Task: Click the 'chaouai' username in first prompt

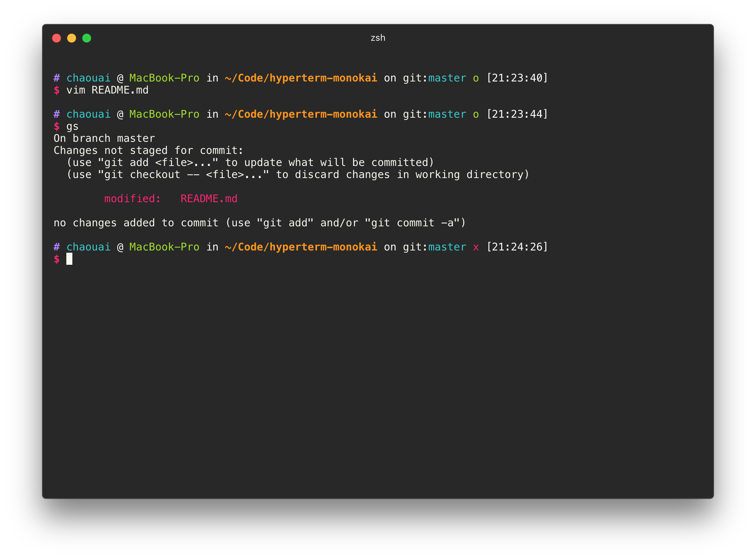Action: pyautogui.click(x=89, y=78)
